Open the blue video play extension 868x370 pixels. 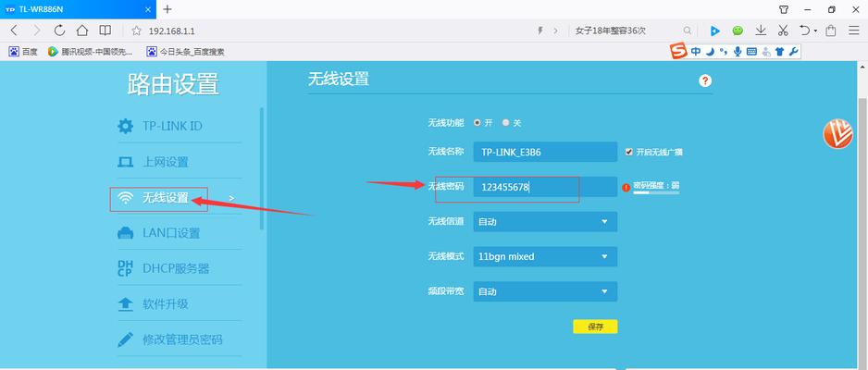[x=714, y=31]
